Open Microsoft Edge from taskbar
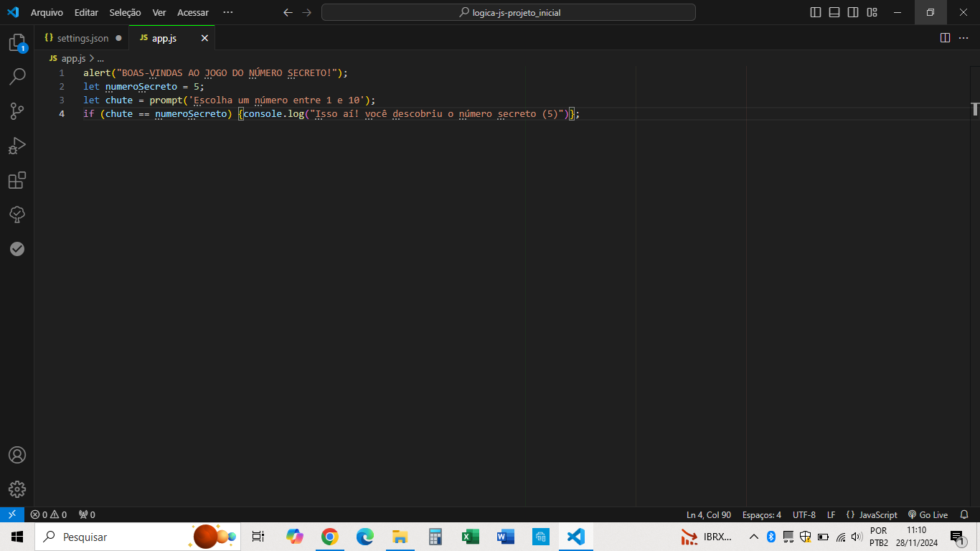This screenshot has height=551, width=980. pyautogui.click(x=365, y=537)
